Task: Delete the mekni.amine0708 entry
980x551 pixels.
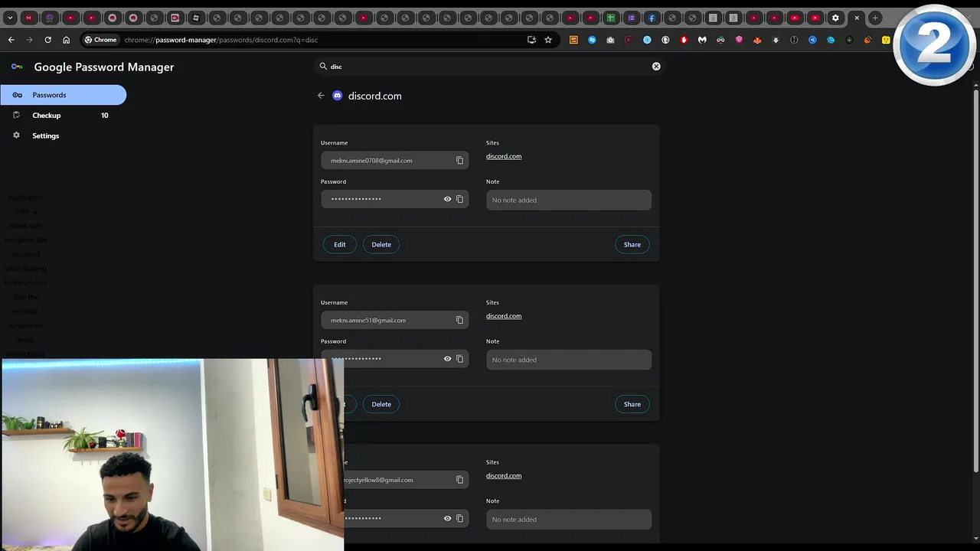Action: [381, 244]
